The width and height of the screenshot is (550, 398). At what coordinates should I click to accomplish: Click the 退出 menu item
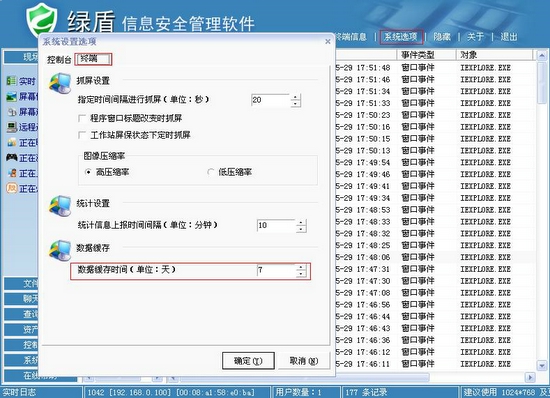coord(509,36)
